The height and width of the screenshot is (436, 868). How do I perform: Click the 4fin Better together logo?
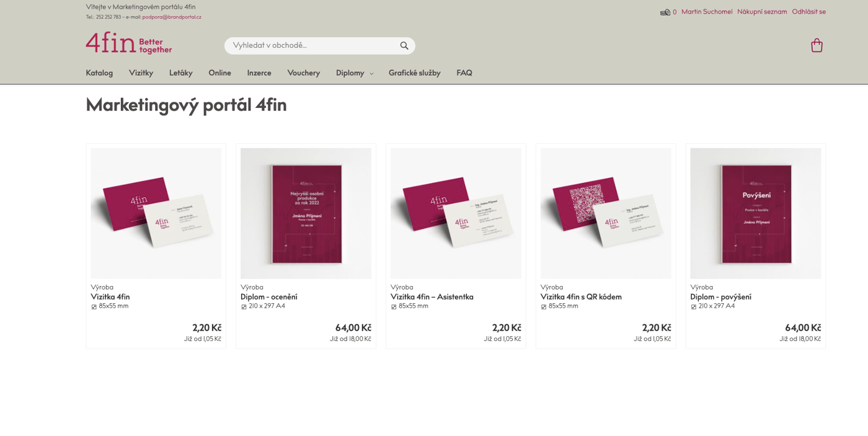129,43
